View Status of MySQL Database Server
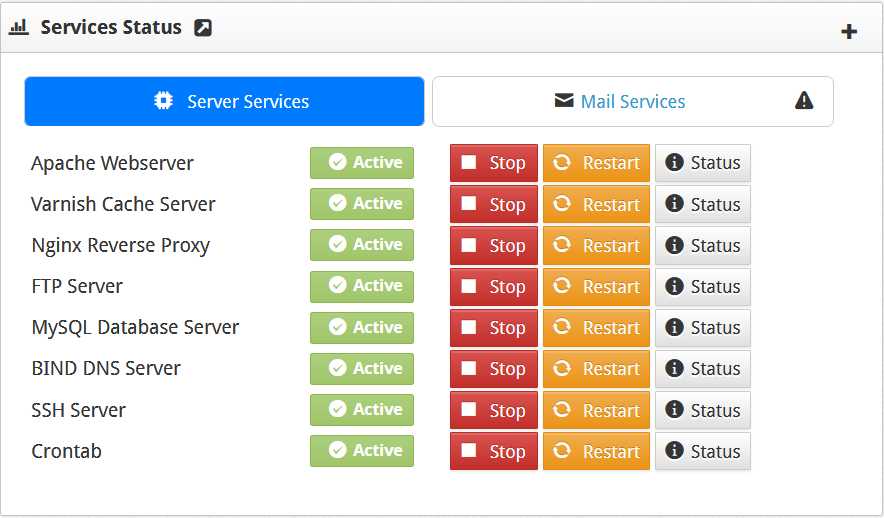The image size is (884, 518). [703, 327]
